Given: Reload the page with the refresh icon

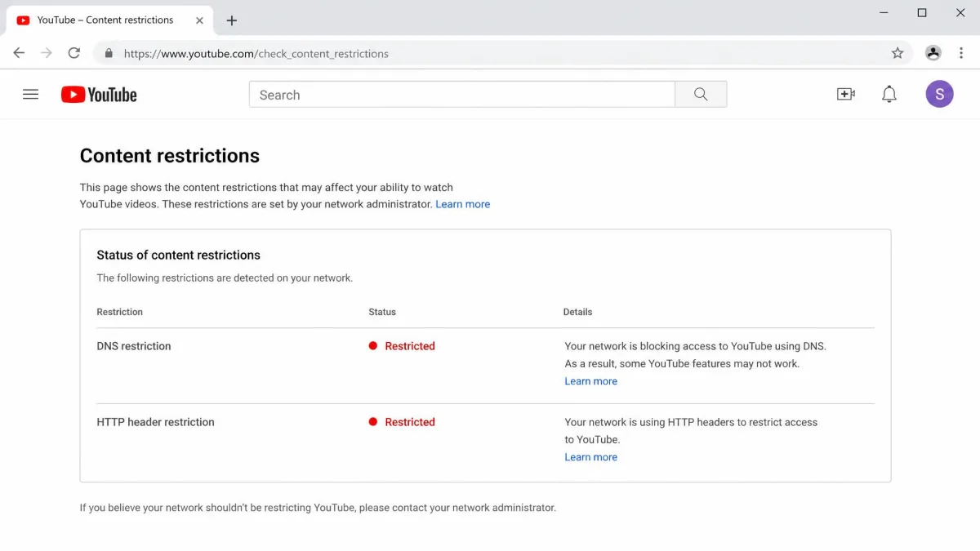Looking at the screenshot, I should [74, 53].
